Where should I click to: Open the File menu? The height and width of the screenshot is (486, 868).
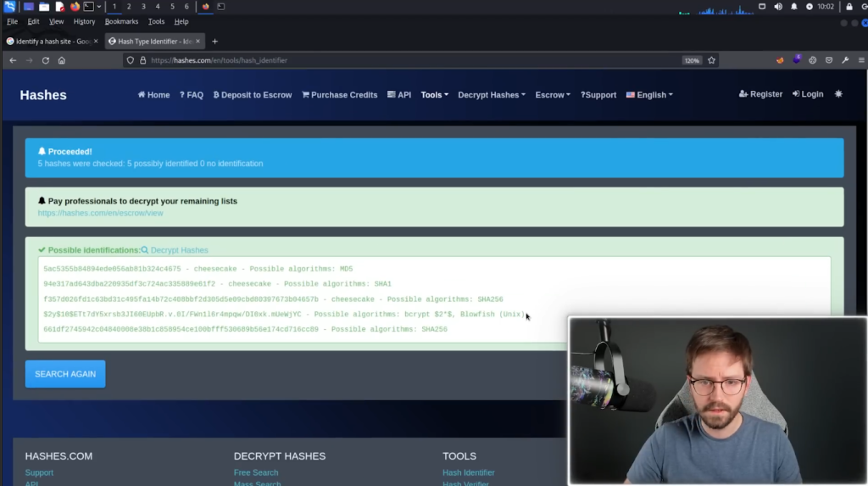tap(12, 21)
